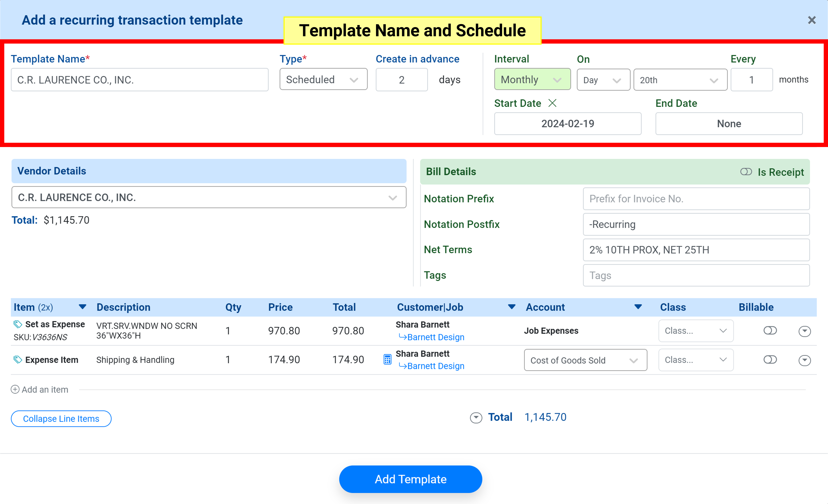828x504 pixels.
Task: Click the Notation Prefix input field
Action: [696, 199]
